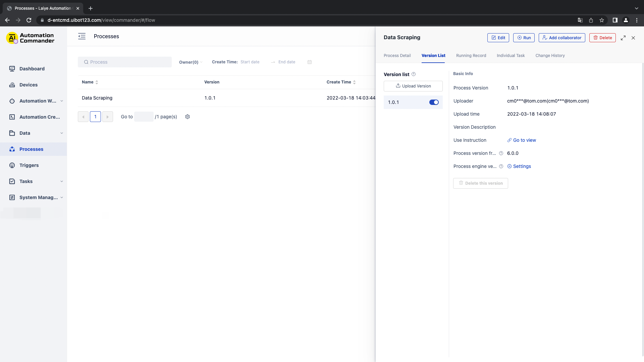Expand Data sidebar menu
This screenshot has height=362, width=644.
pyautogui.click(x=62, y=133)
